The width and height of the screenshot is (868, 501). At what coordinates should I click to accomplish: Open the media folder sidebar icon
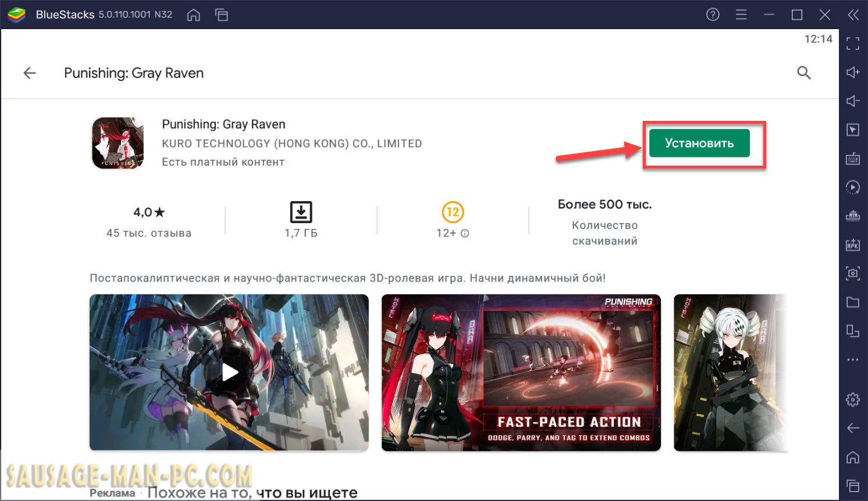(853, 302)
